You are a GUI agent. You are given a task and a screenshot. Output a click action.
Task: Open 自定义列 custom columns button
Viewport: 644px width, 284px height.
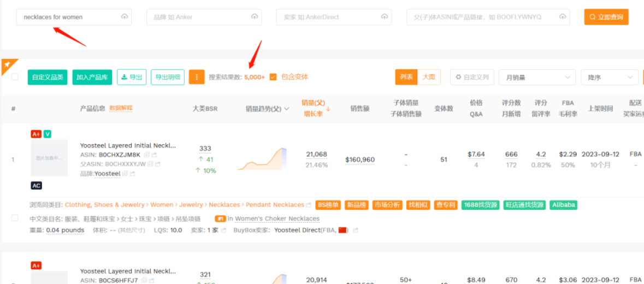coord(472,77)
